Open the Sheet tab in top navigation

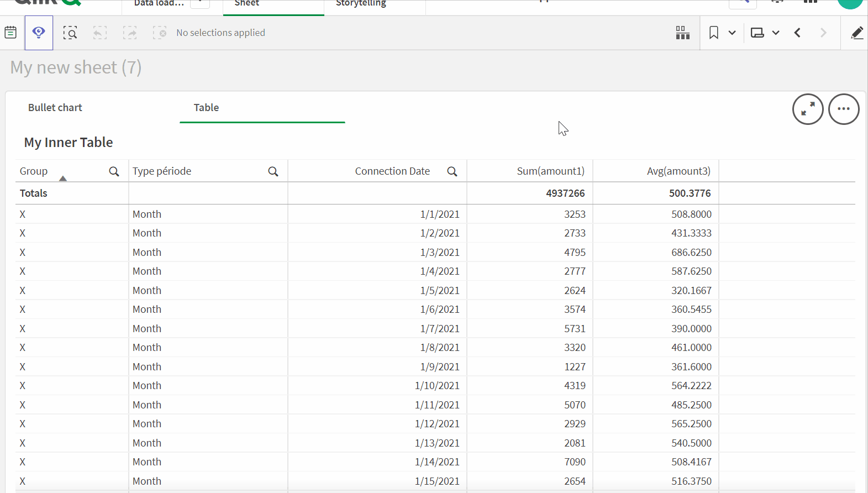tap(246, 3)
